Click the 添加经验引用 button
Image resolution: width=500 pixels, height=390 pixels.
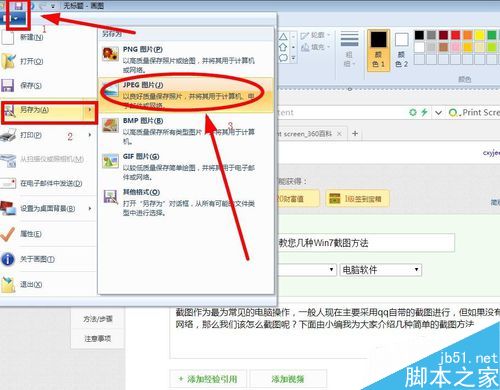(x=208, y=379)
